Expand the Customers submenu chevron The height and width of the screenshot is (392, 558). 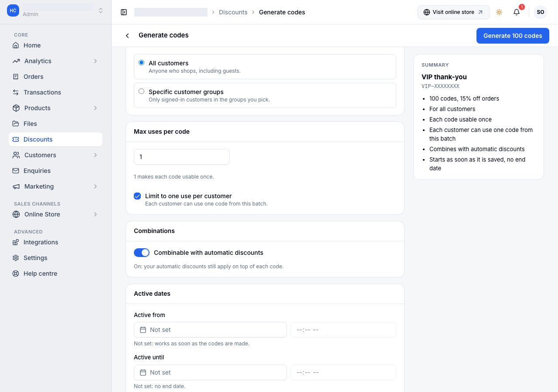(95, 155)
